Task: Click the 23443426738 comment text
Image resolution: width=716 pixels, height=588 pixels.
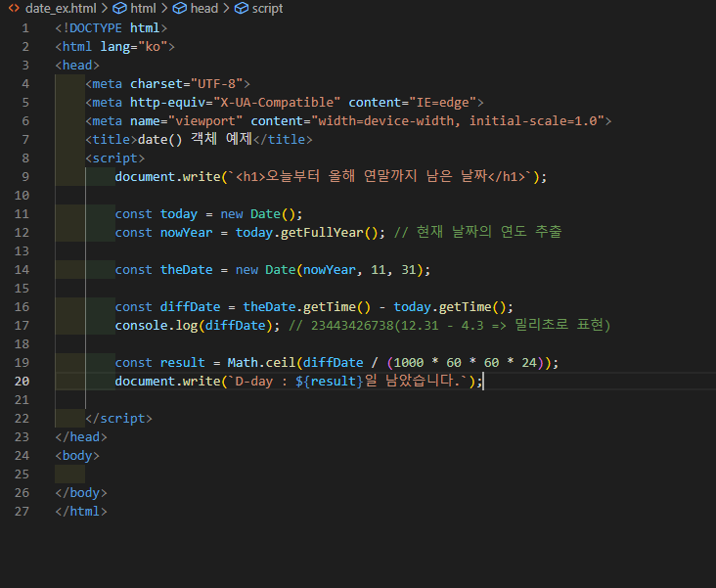Action: click(351, 325)
